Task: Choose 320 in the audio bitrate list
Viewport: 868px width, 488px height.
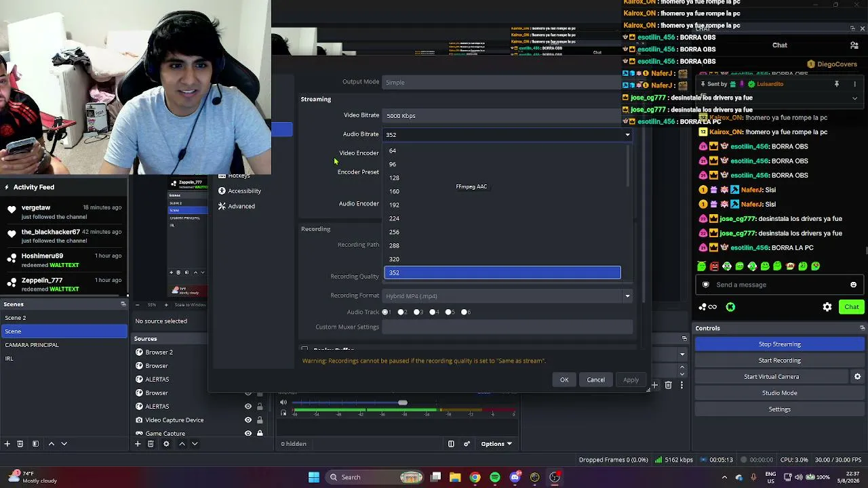Action: tap(502, 259)
